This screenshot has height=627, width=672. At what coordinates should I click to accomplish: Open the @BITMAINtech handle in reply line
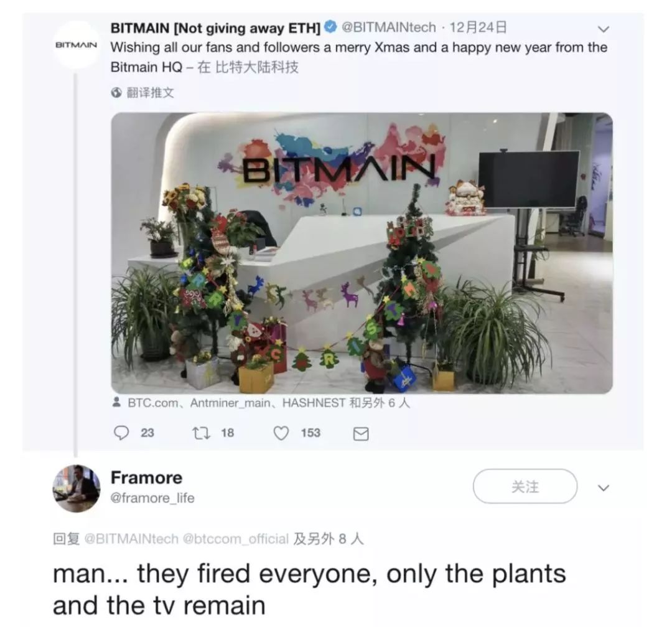click(x=131, y=539)
